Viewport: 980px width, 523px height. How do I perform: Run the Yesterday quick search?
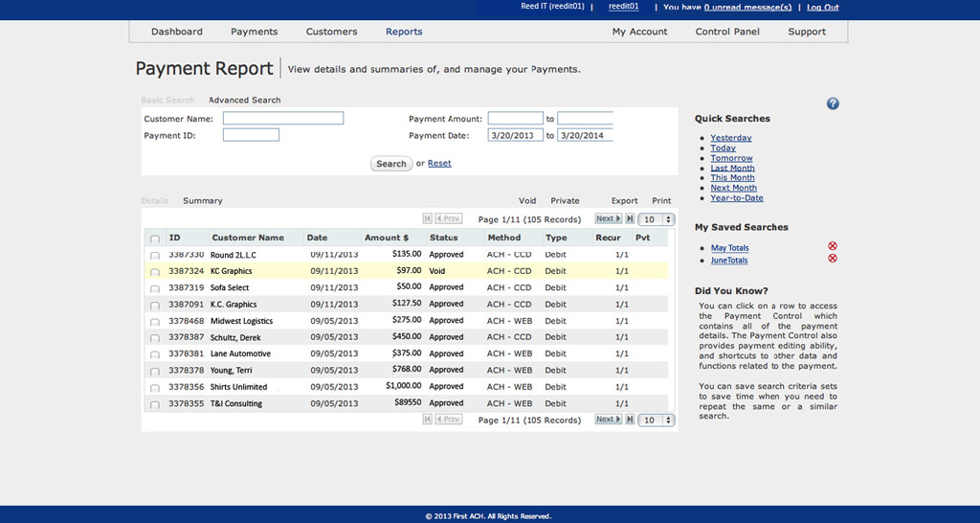730,138
